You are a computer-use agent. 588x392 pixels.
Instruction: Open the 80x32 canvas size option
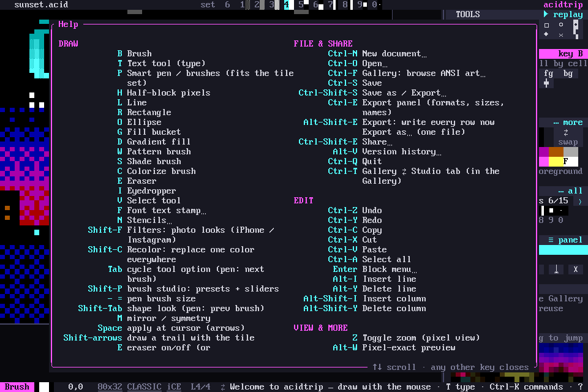coord(110,386)
